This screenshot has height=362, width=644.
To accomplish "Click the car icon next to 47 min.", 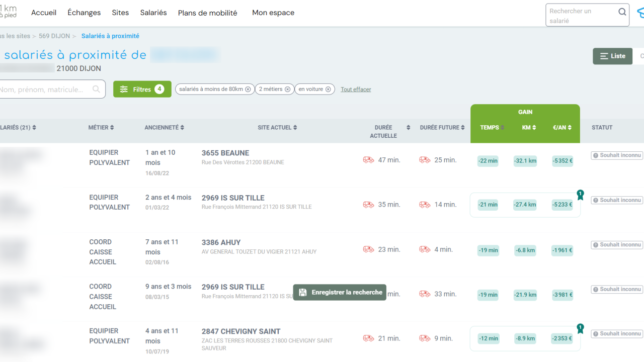I will [x=368, y=160].
